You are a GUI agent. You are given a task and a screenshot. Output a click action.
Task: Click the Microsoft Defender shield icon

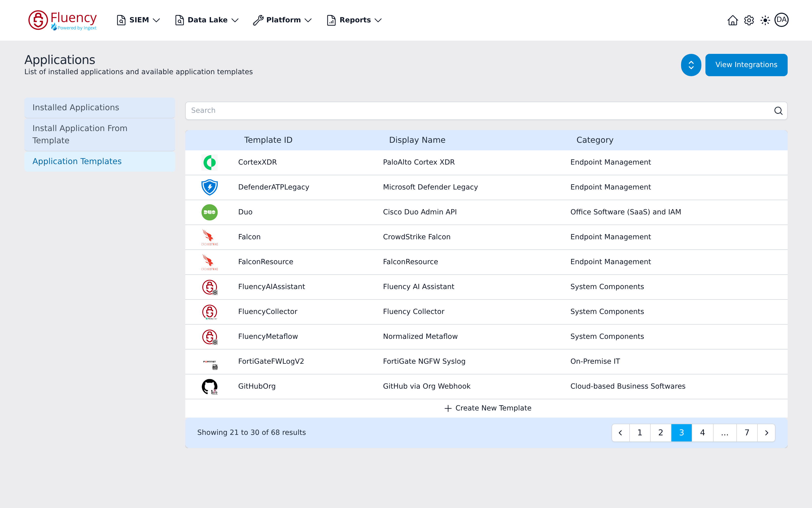[x=209, y=187]
